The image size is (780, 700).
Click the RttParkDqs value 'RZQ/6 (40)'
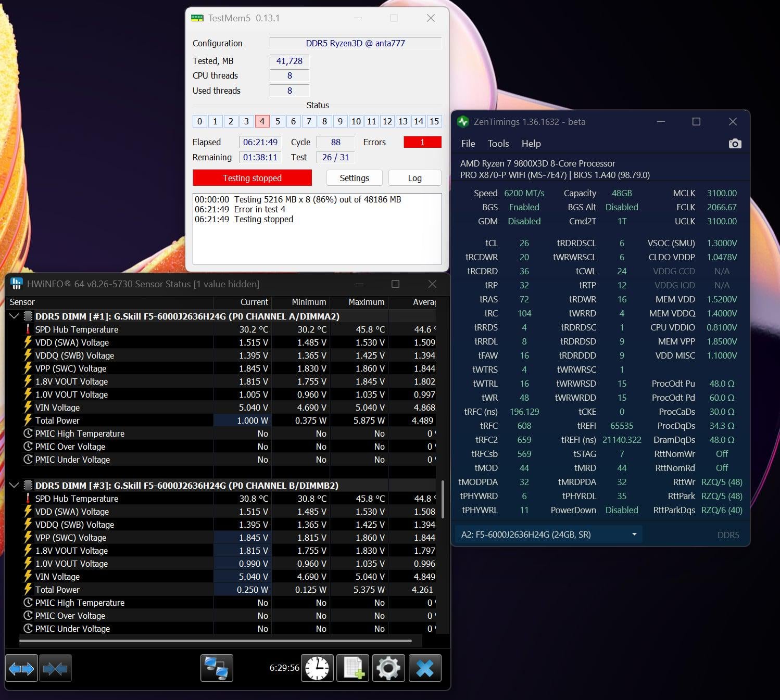[x=722, y=510]
